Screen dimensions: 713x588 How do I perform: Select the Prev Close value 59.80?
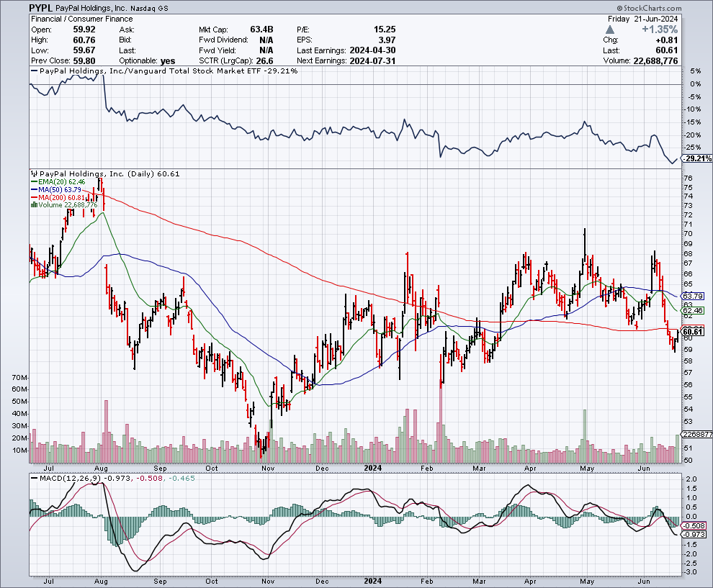84,61
